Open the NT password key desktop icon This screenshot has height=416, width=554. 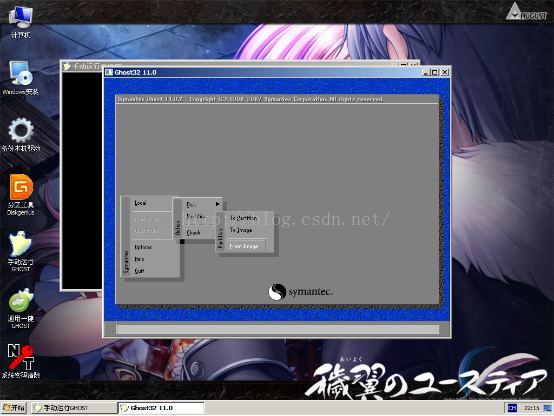pos(20,361)
